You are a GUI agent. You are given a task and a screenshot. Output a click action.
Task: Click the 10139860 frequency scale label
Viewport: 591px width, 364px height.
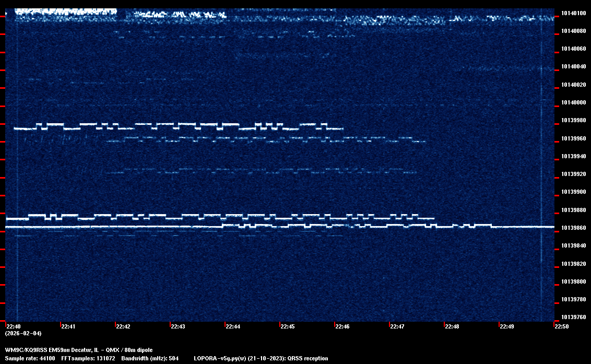[x=573, y=228]
